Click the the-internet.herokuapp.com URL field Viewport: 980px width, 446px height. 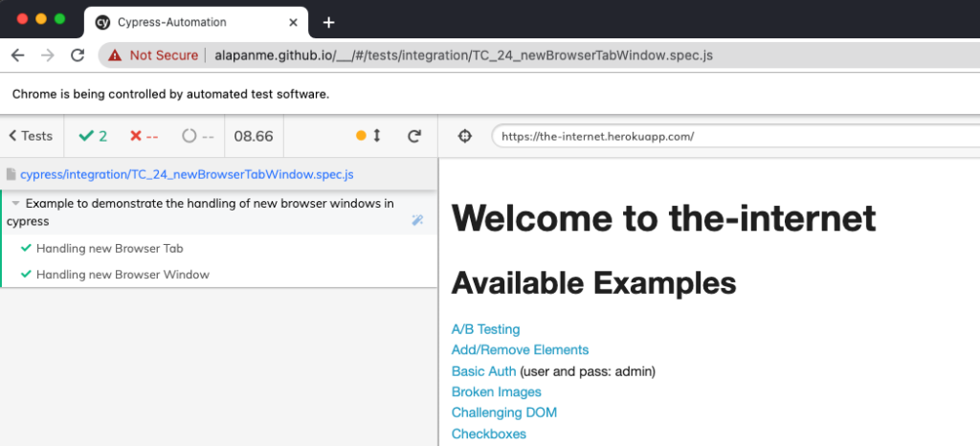736,136
